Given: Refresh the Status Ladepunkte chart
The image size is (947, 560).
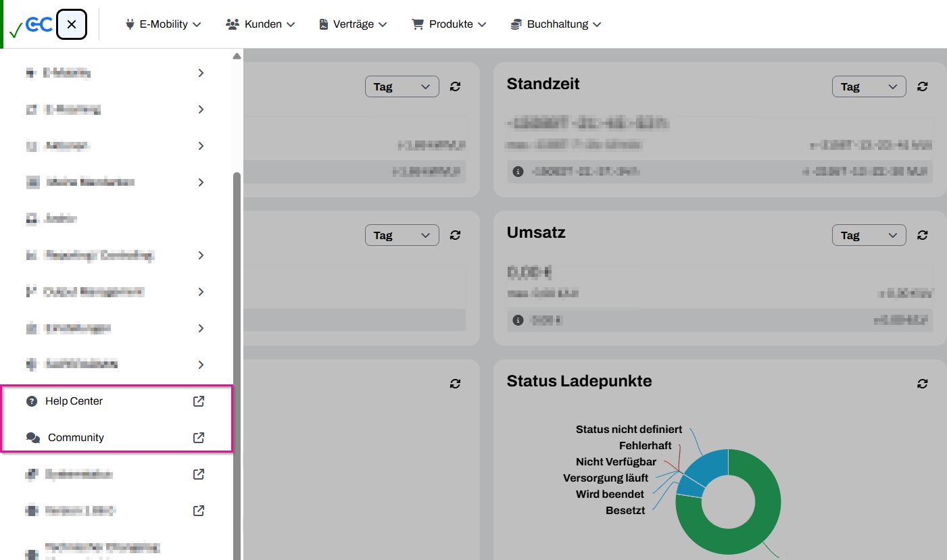Looking at the screenshot, I should (923, 384).
